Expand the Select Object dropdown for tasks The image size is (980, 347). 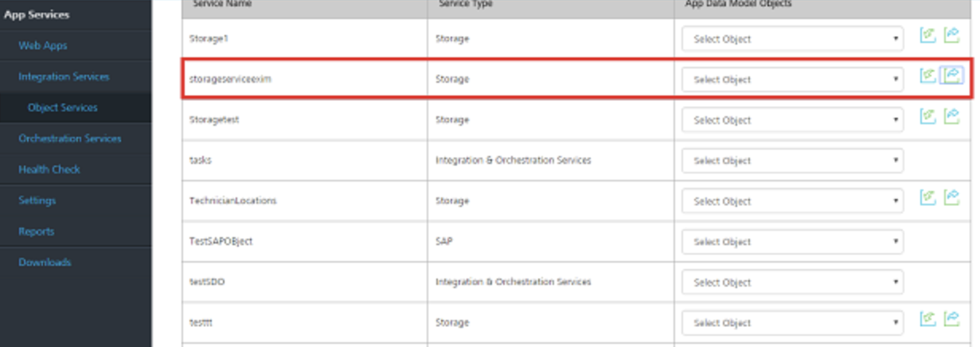pos(793,161)
